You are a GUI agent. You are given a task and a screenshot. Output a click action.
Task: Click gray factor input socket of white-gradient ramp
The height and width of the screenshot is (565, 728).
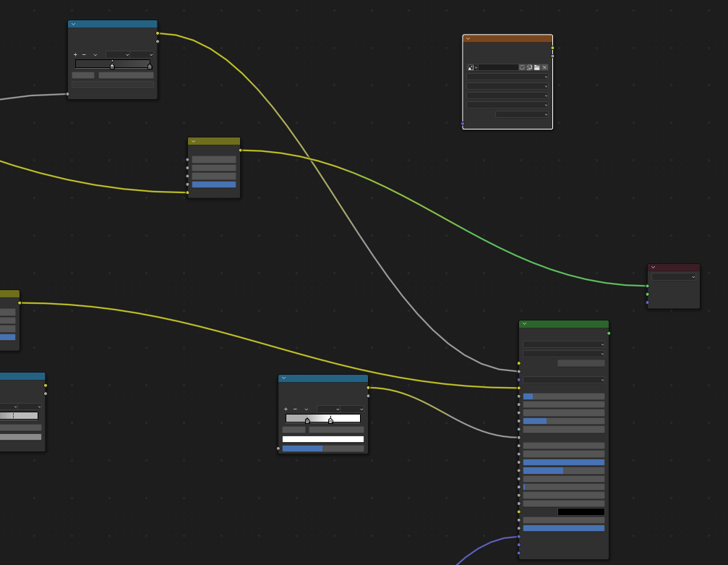click(x=278, y=449)
